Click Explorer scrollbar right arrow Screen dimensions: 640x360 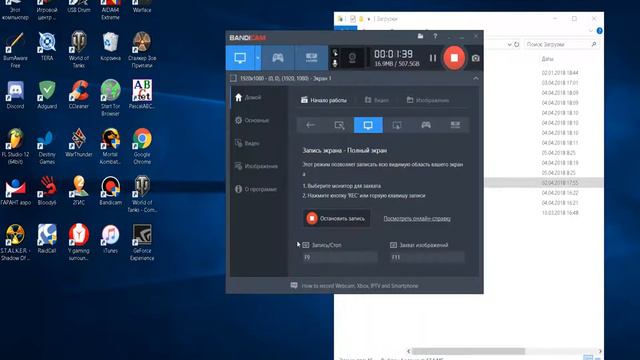pos(600,351)
